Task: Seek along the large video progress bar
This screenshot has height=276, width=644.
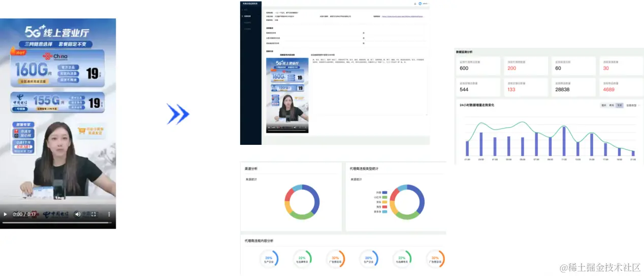Action: [57, 222]
